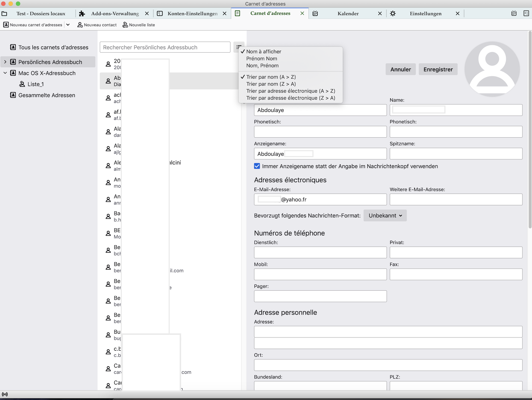This screenshot has height=400, width=532.
Task: Click the online status icon in status bar
Action: coord(5,394)
